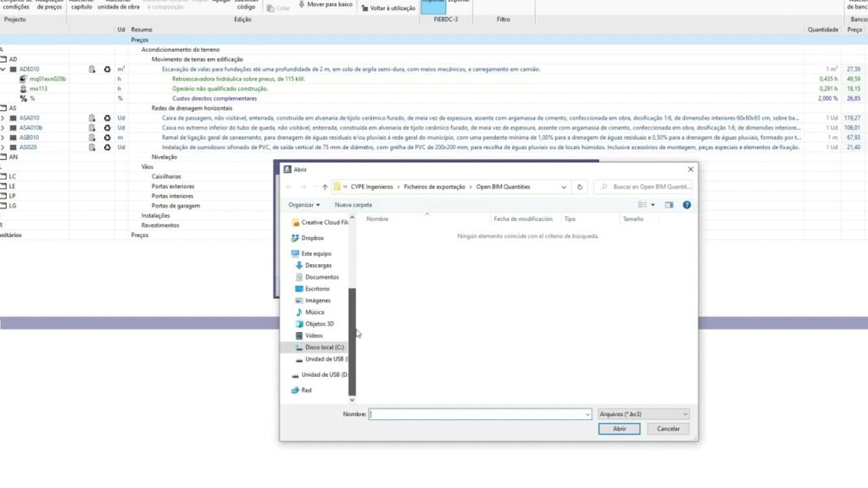Select Disco local (C:) drive
This screenshot has height=488, width=868.
[324, 347]
